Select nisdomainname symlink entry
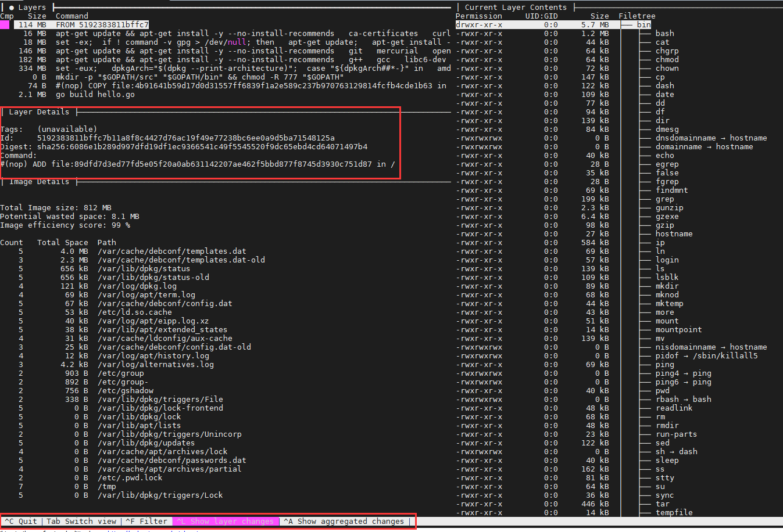 click(712, 347)
